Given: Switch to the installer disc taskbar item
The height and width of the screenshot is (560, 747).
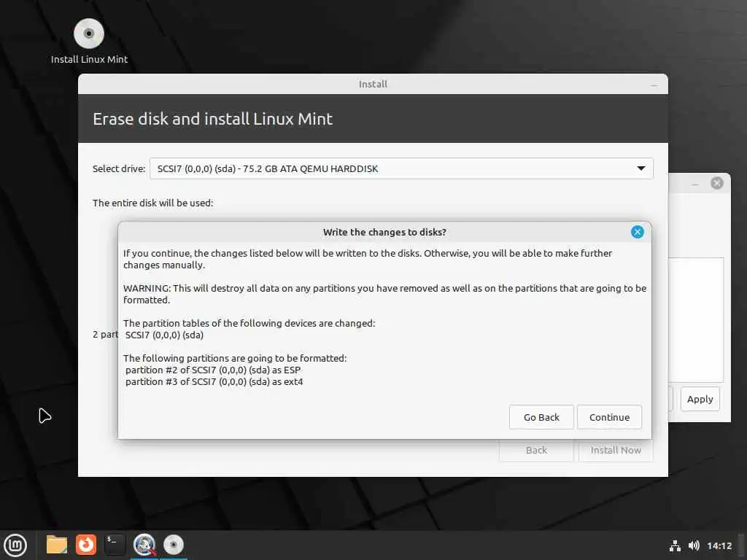Looking at the screenshot, I should (174, 545).
